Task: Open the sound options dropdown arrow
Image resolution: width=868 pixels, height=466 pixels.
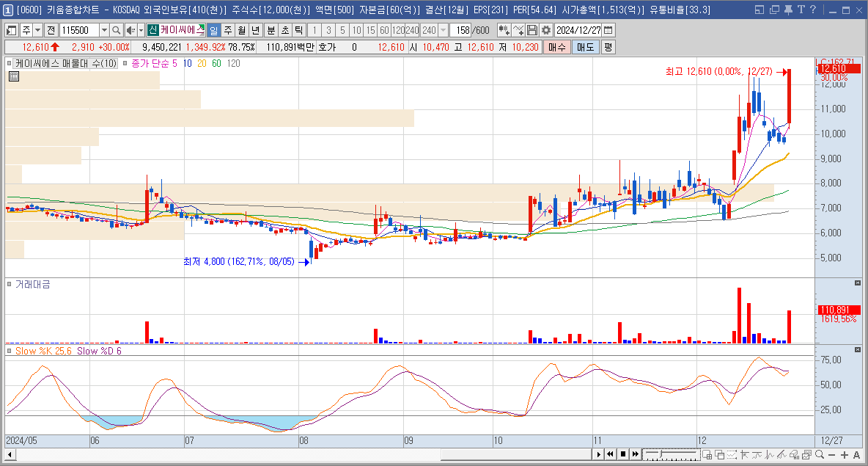Action: coord(141,31)
